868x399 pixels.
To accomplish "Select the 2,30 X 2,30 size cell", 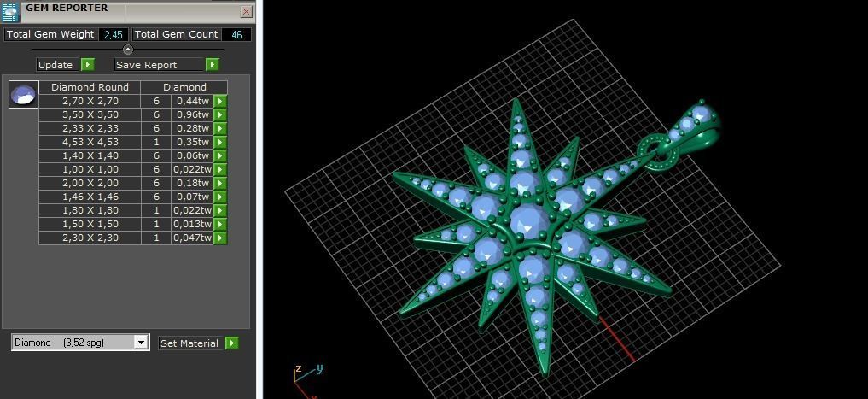I will 90,238.
